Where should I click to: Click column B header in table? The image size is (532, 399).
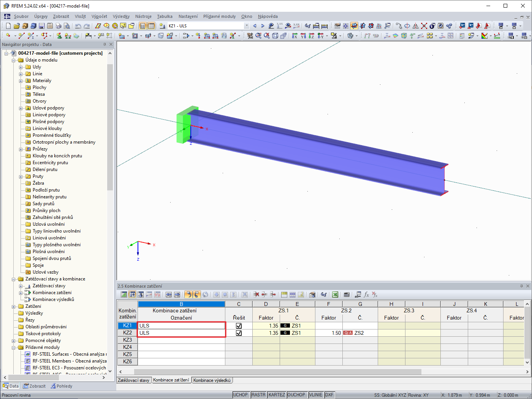point(181,304)
